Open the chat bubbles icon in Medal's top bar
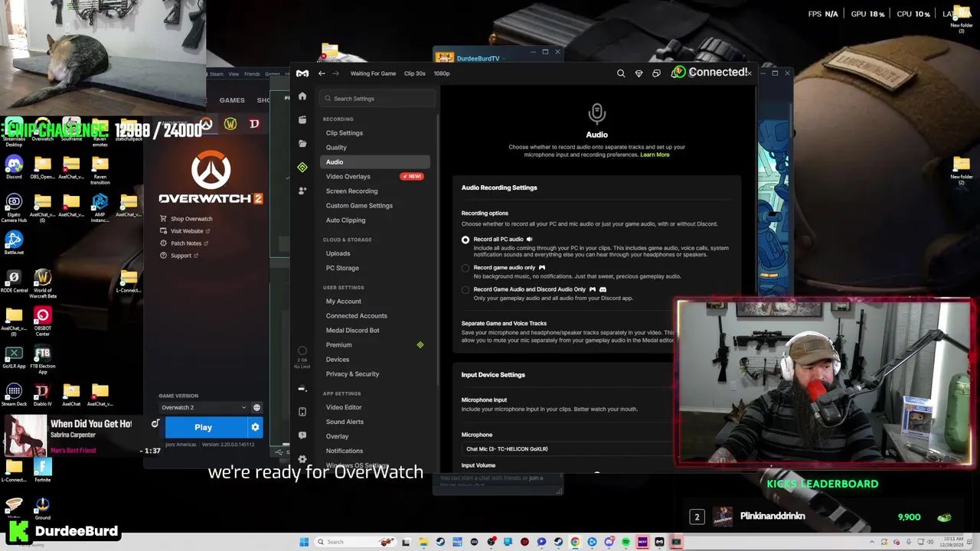 656,73
